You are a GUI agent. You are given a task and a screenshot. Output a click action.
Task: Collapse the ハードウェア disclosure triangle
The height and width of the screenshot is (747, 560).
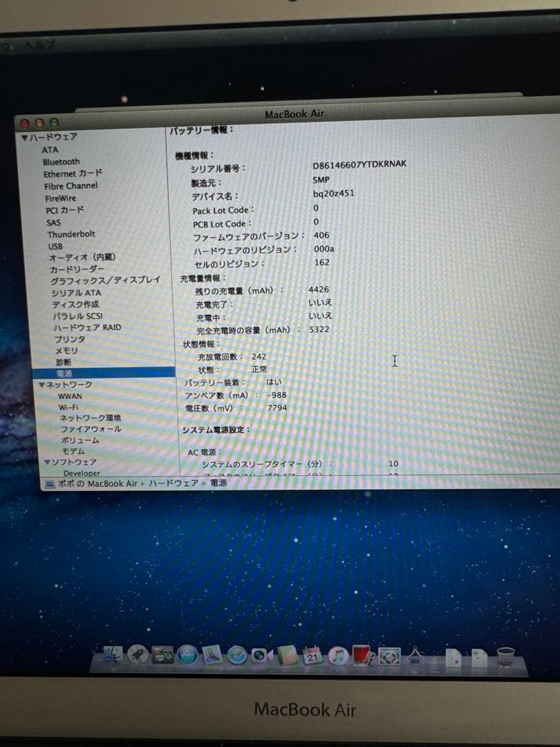pyautogui.click(x=24, y=137)
